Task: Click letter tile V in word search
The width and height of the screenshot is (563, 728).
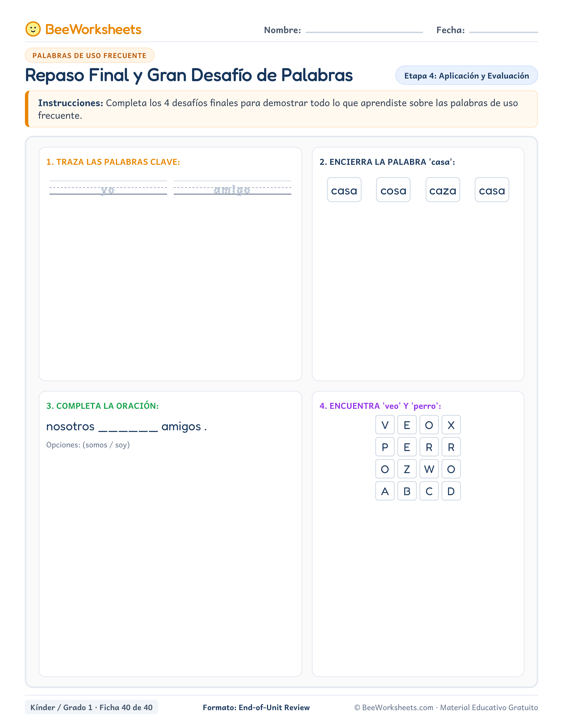Action: pyautogui.click(x=385, y=425)
